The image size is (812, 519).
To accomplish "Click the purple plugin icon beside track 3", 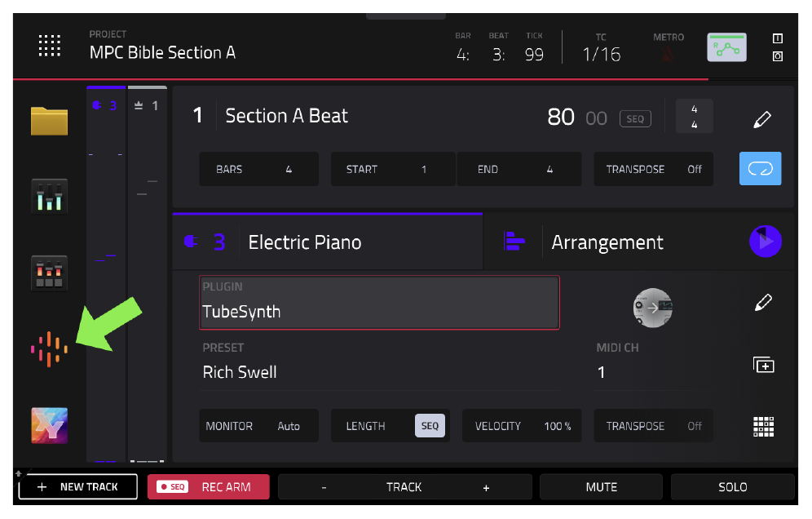I will [191, 242].
